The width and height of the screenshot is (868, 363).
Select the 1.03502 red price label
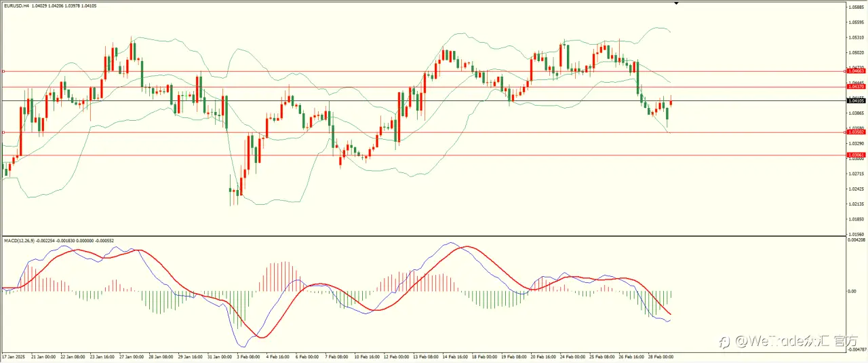click(856, 132)
